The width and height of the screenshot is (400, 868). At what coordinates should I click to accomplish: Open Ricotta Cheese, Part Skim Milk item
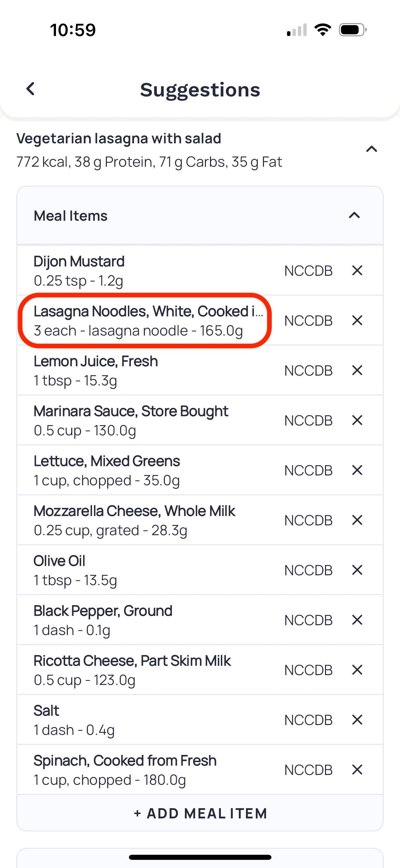tap(132, 670)
